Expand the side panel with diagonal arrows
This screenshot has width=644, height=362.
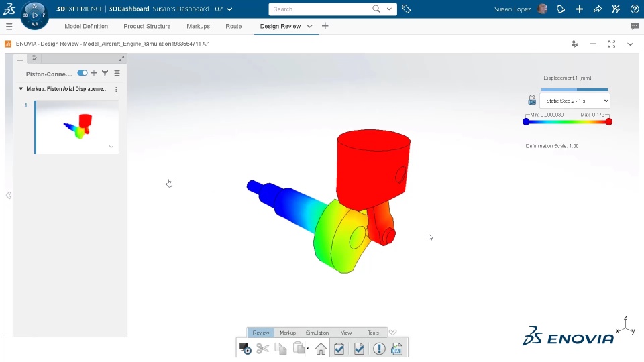click(x=121, y=59)
